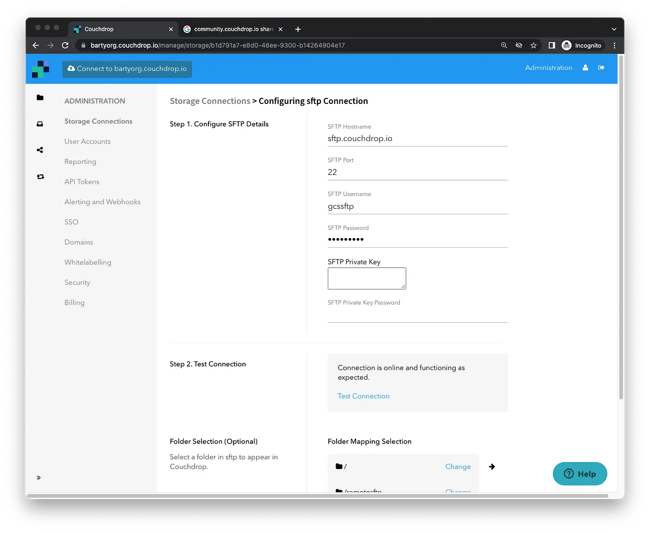Click Change for root folder mapping
Screen dimensions: 650x533
pyautogui.click(x=458, y=466)
